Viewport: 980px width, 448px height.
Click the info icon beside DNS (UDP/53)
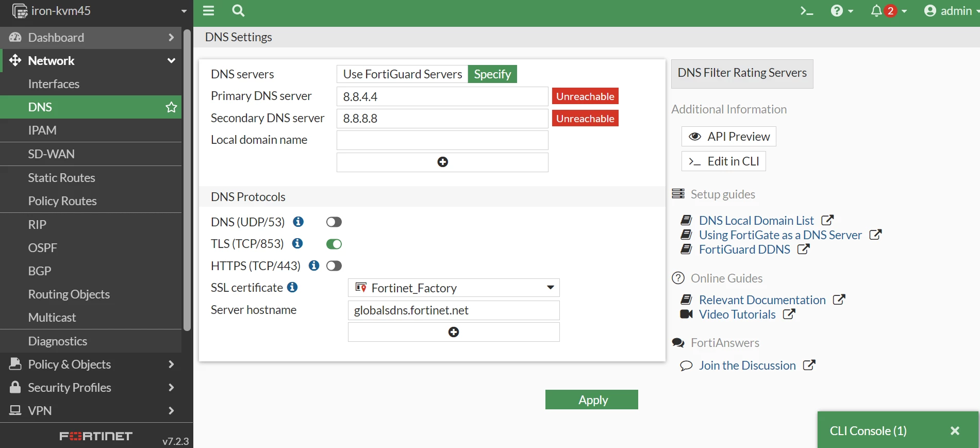point(298,222)
